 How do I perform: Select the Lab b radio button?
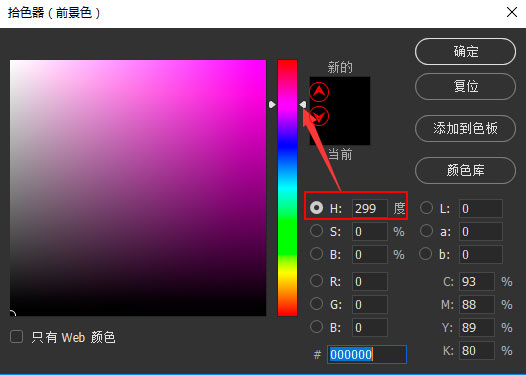pos(426,254)
